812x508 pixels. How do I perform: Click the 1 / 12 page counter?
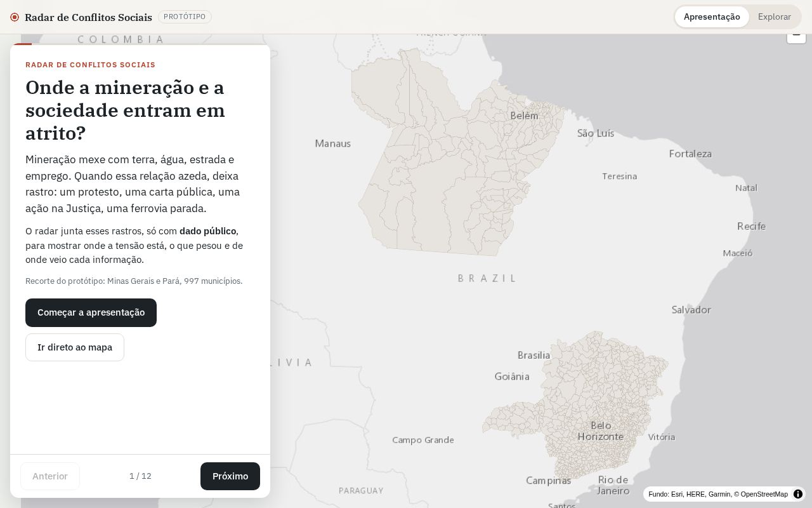pos(140,476)
